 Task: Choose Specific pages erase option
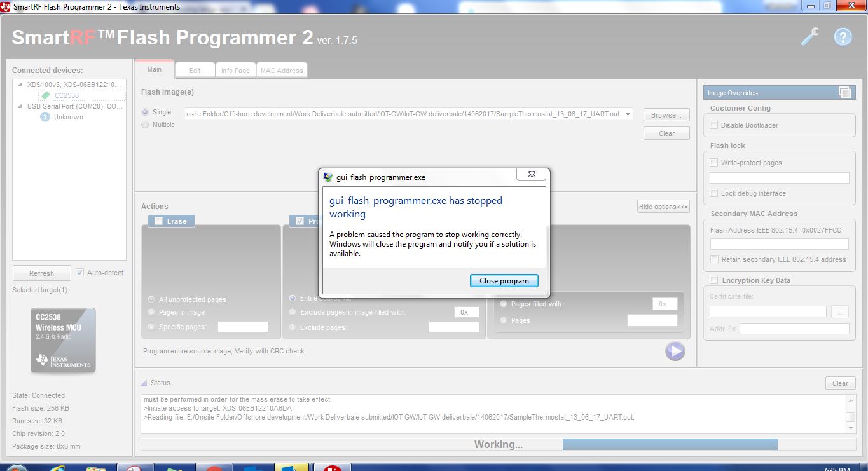point(151,327)
